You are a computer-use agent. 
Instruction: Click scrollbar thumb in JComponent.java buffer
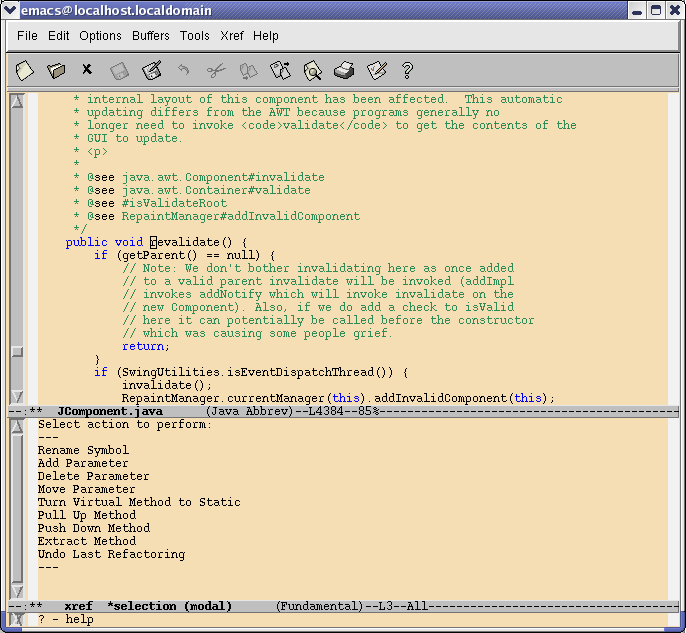pyautogui.click(x=17, y=352)
